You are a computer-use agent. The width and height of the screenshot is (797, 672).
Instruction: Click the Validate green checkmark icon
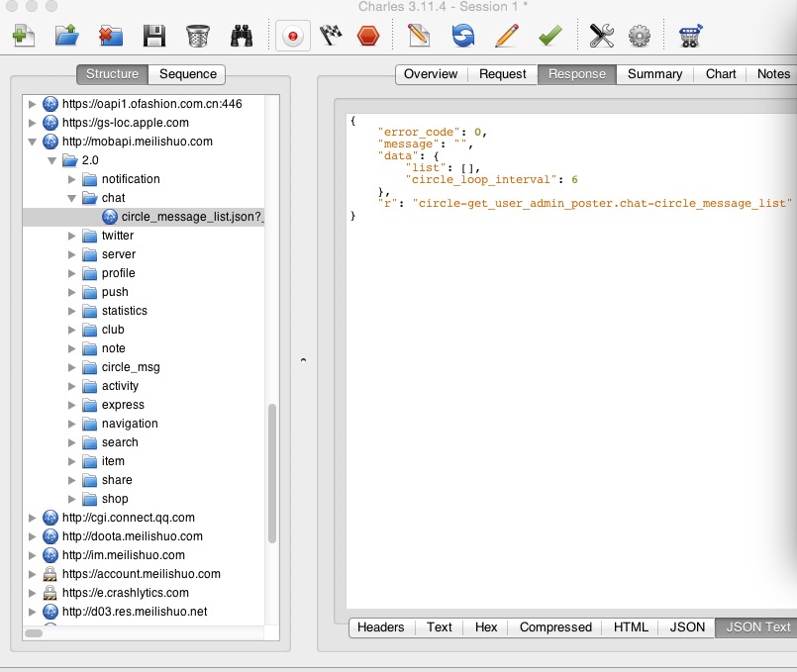pos(550,36)
